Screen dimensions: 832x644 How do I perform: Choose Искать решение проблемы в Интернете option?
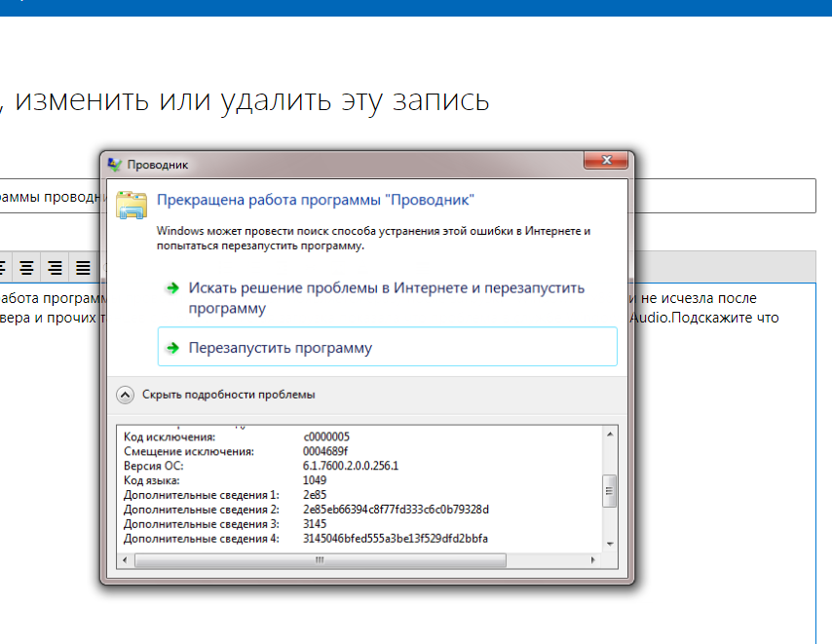coord(388,297)
